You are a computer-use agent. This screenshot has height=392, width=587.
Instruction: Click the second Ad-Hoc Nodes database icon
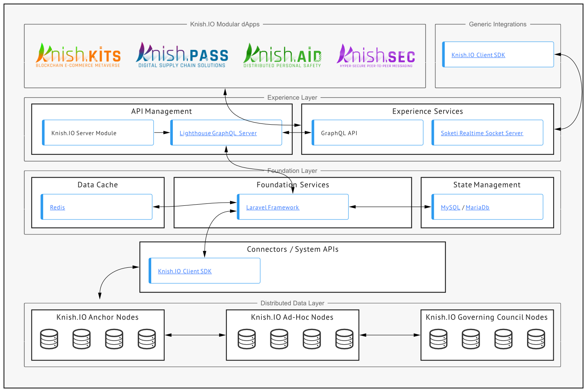tap(279, 339)
